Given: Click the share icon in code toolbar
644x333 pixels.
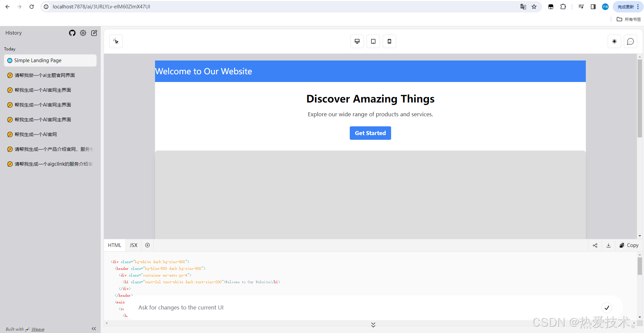Looking at the screenshot, I should (595, 245).
